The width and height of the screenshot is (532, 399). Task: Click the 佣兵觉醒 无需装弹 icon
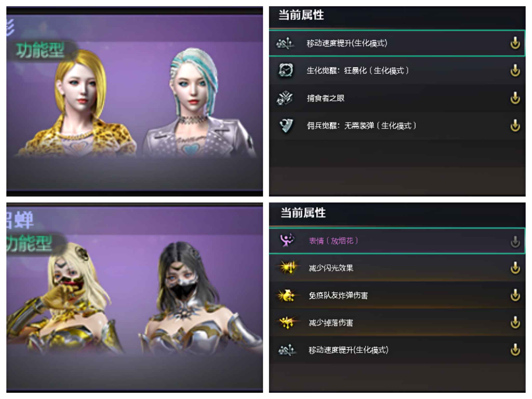[x=286, y=126]
